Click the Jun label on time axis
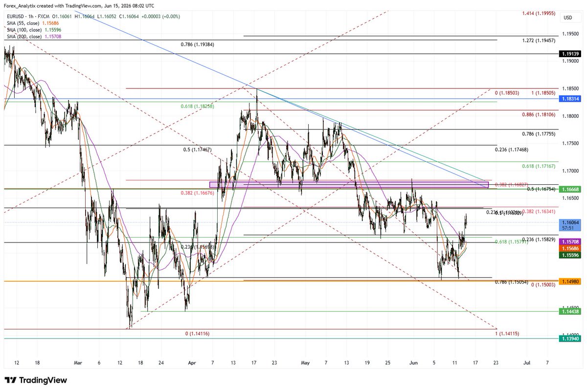Screen dimensions: 587x392 coord(413,363)
